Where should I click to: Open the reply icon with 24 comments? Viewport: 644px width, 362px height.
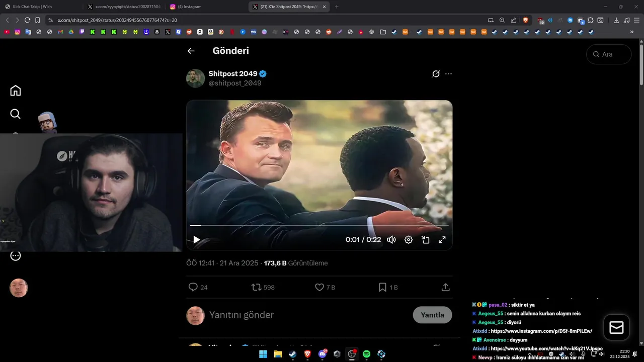click(x=198, y=287)
